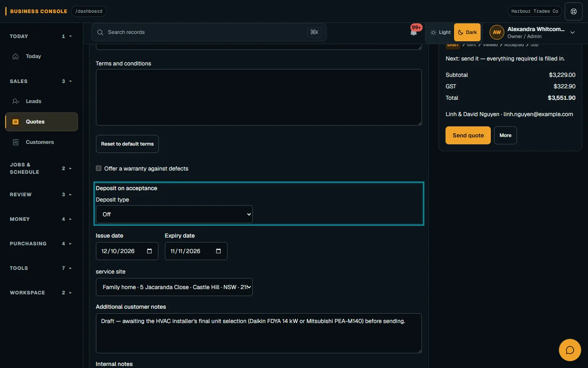Switch to Dark theme
588x368 pixels.
467,32
